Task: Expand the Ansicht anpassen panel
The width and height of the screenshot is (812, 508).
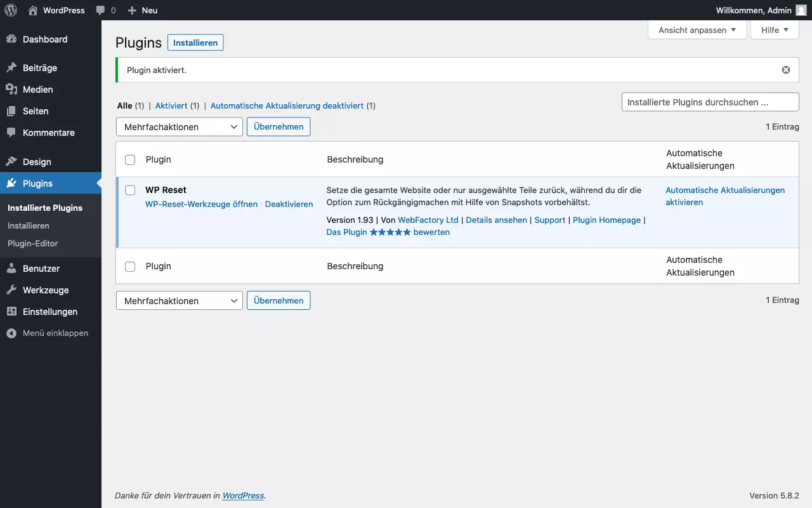Action: point(697,30)
